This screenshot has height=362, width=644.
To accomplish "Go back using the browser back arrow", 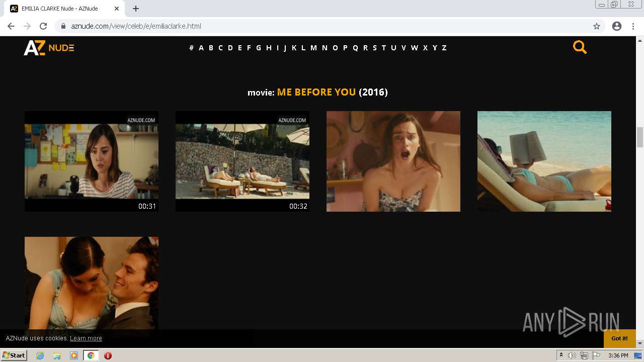I will tap(11, 26).
